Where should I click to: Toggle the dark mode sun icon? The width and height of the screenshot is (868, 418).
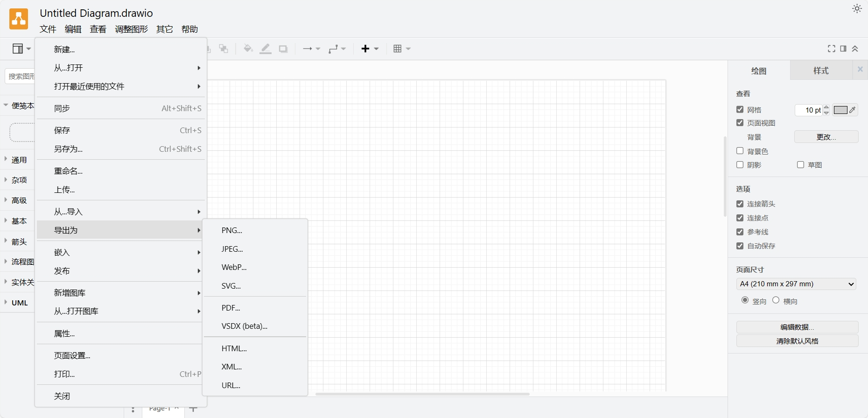[x=857, y=8]
